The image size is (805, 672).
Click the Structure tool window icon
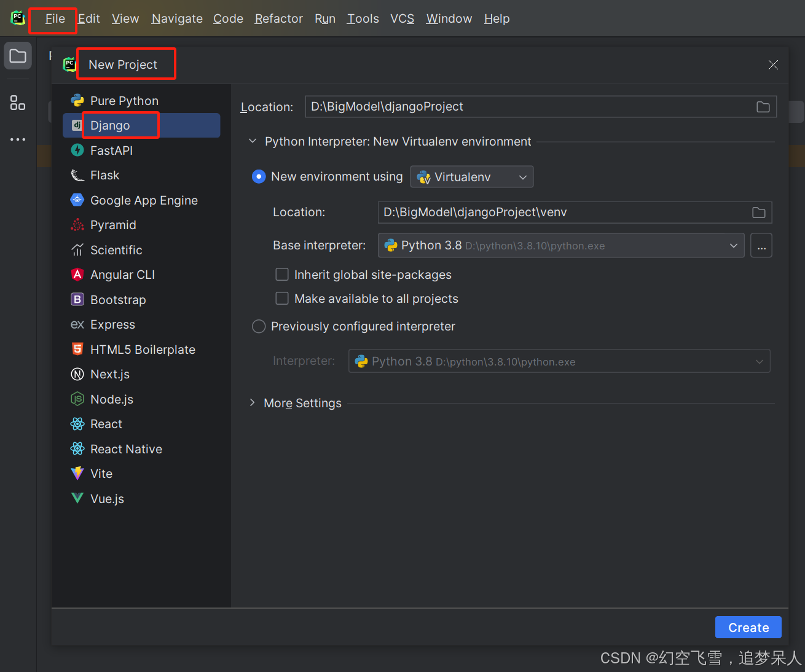tap(17, 103)
